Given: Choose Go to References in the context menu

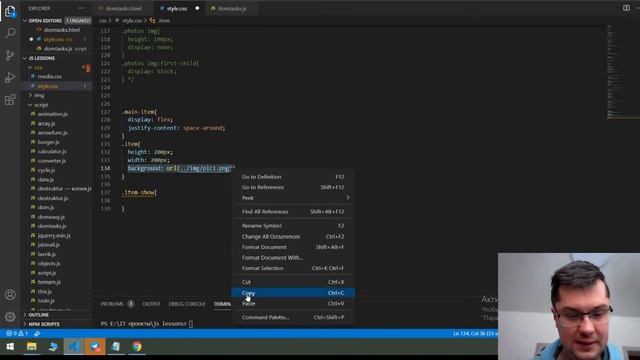Looking at the screenshot, I should click(x=293, y=187).
